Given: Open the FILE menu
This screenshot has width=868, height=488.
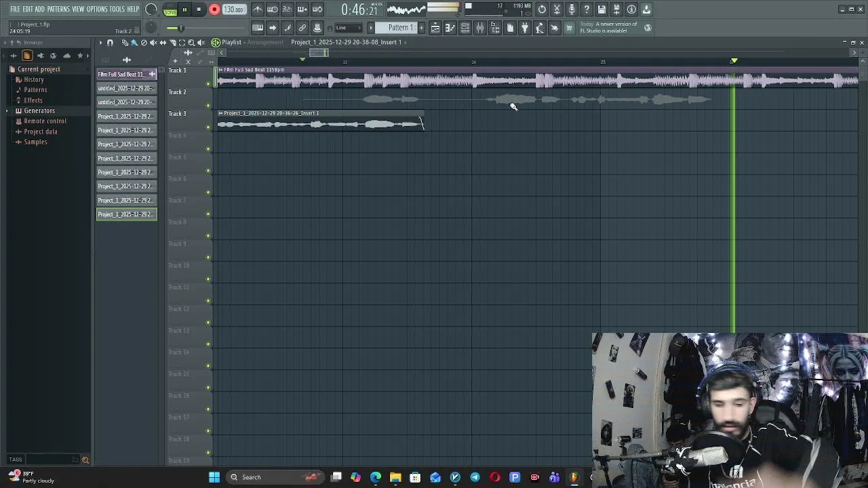Looking at the screenshot, I should pos(15,9).
